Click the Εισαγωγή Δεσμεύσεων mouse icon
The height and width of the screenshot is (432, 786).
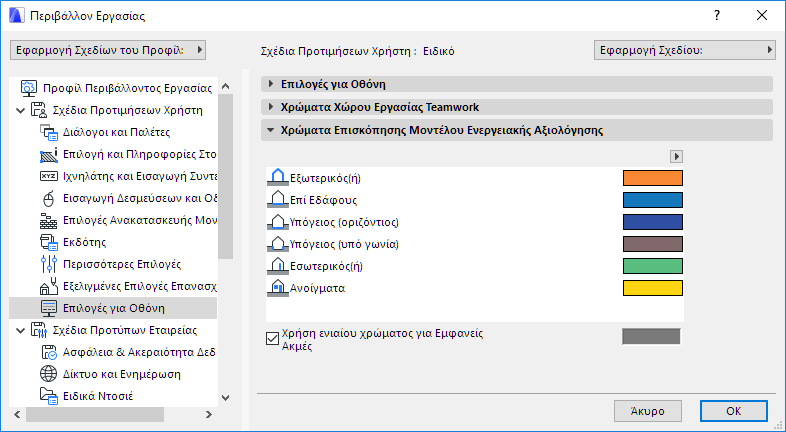pos(49,198)
